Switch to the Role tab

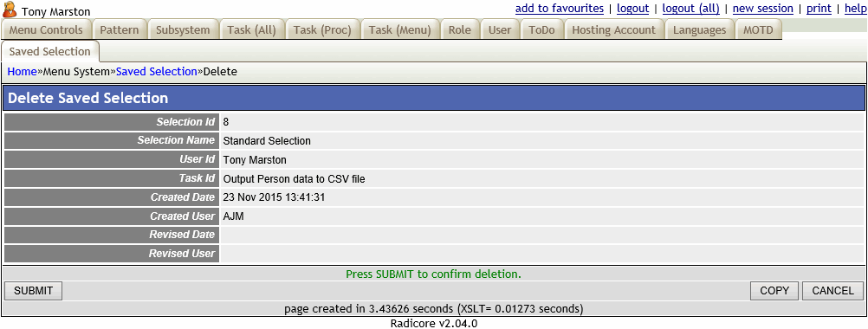(x=460, y=29)
